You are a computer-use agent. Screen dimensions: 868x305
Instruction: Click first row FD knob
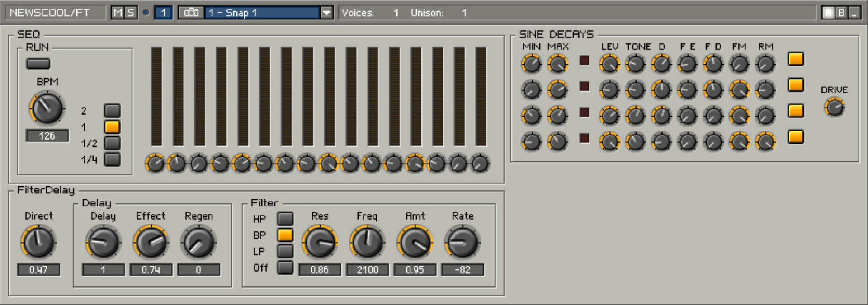(x=713, y=64)
